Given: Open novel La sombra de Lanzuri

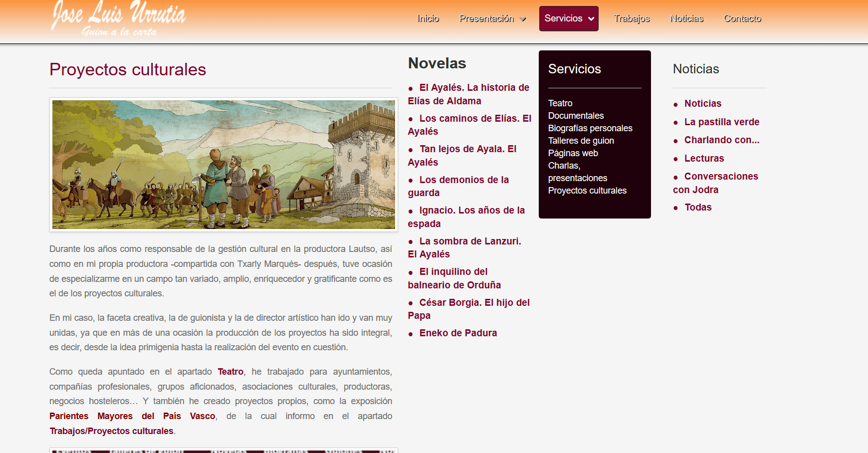Looking at the screenshot, I should tap(464, 247).
